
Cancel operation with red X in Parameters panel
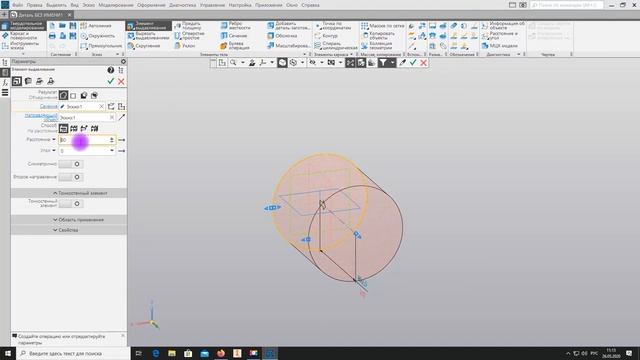click(121, 82)
